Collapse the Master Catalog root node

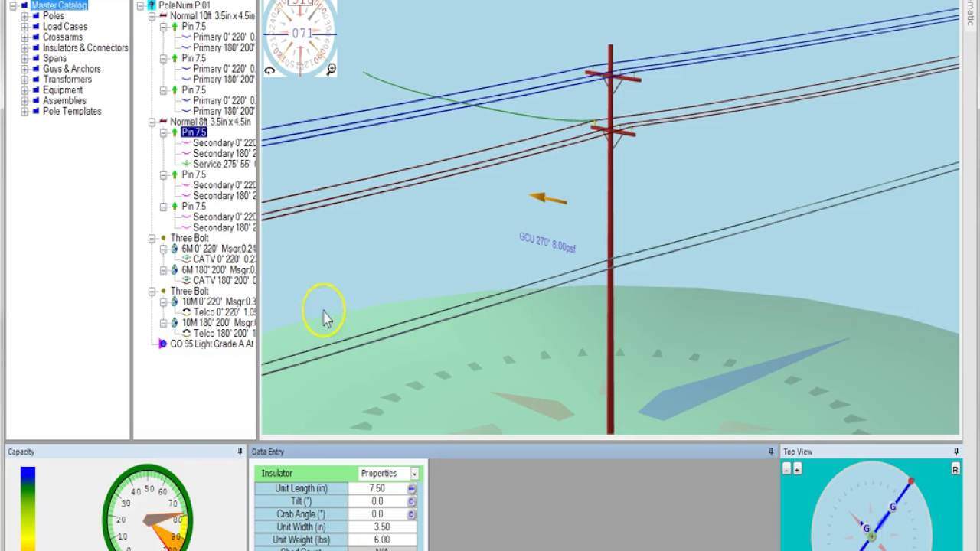[x=13, y=5]
